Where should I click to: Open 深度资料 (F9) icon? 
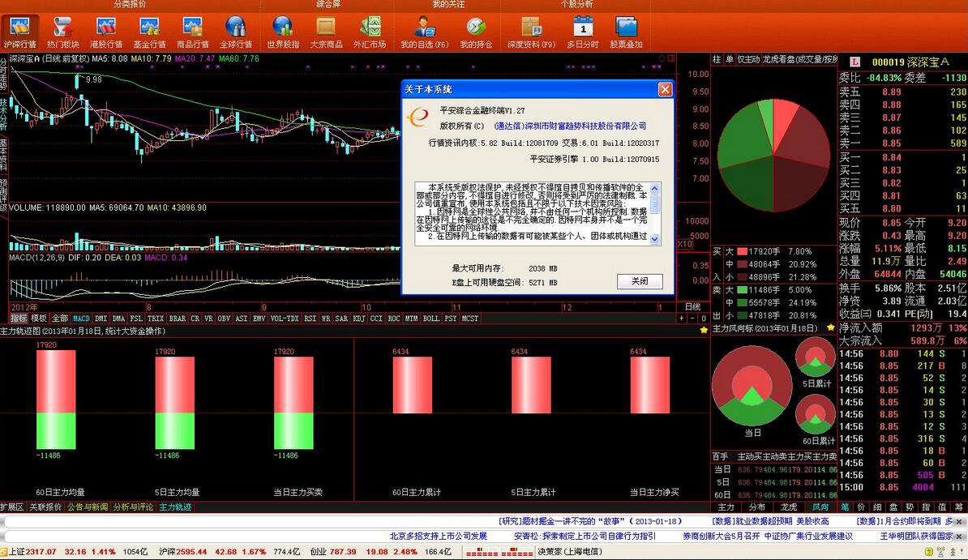tap(531, 32)
